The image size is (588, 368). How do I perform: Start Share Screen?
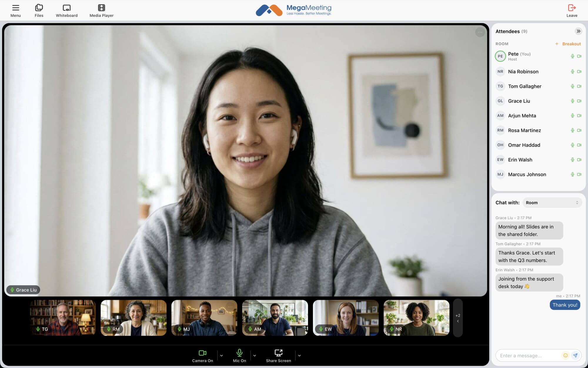point(278,356)
